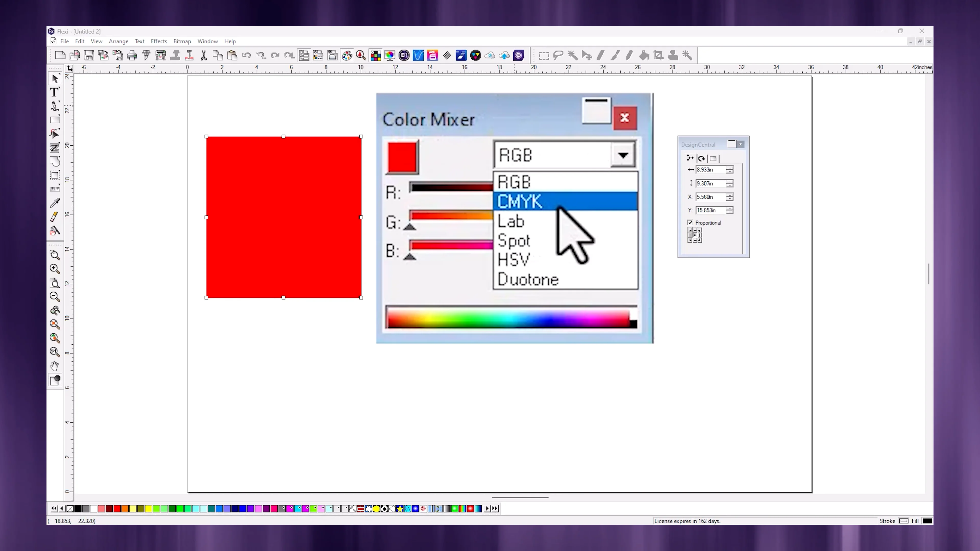Click the rainbow spectrum color bar
Viewport: 980px width, 551px height.
(508, 318)
